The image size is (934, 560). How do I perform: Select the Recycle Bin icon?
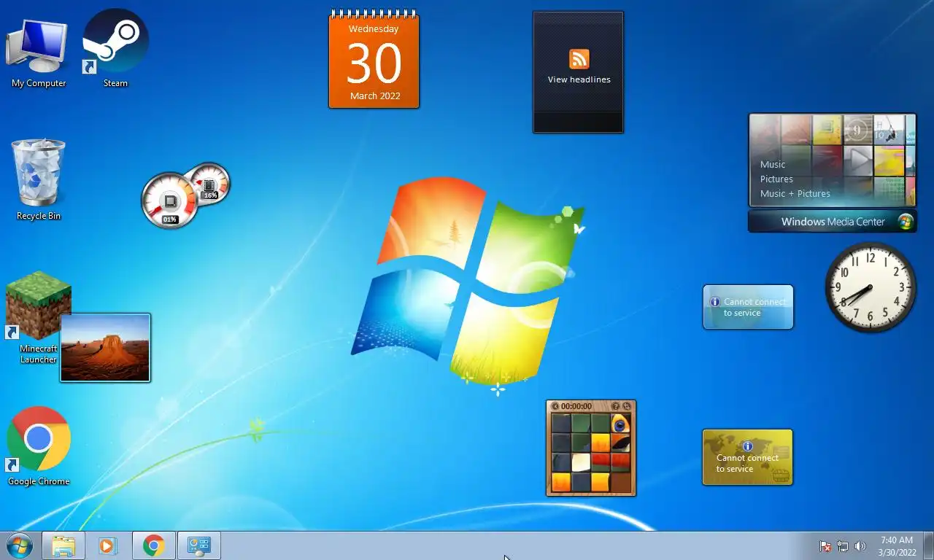pos(38,179)
